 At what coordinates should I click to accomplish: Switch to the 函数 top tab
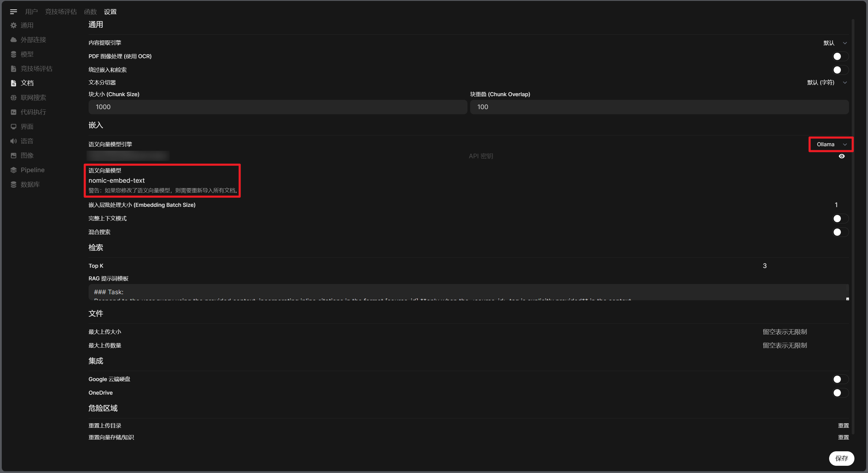pos(90,12)
